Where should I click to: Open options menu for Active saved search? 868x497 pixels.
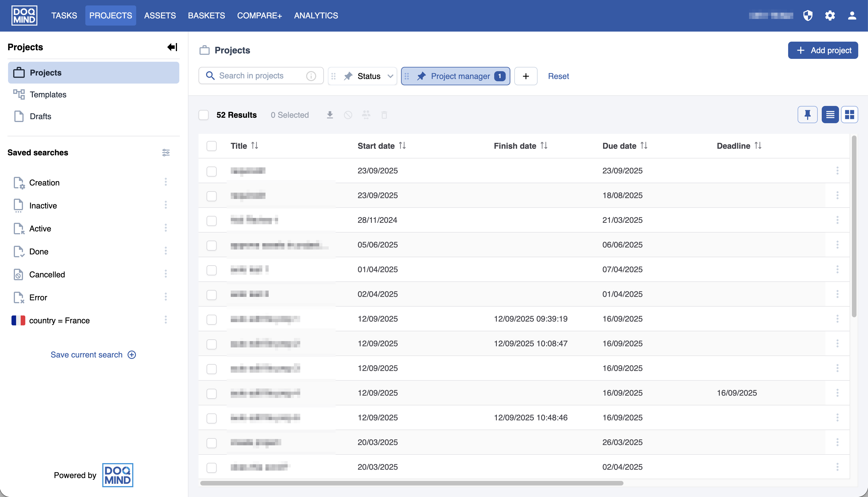166,228
